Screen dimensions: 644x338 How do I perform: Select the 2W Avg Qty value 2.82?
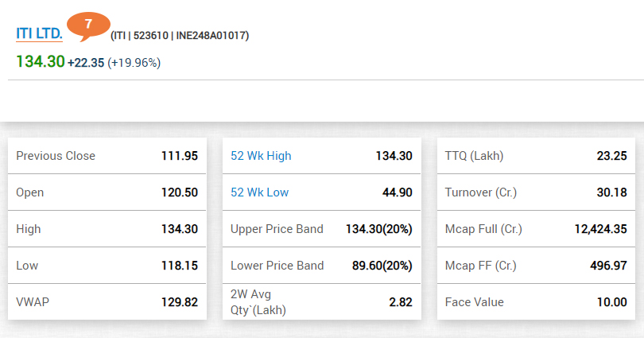click(x=401, y=302)
